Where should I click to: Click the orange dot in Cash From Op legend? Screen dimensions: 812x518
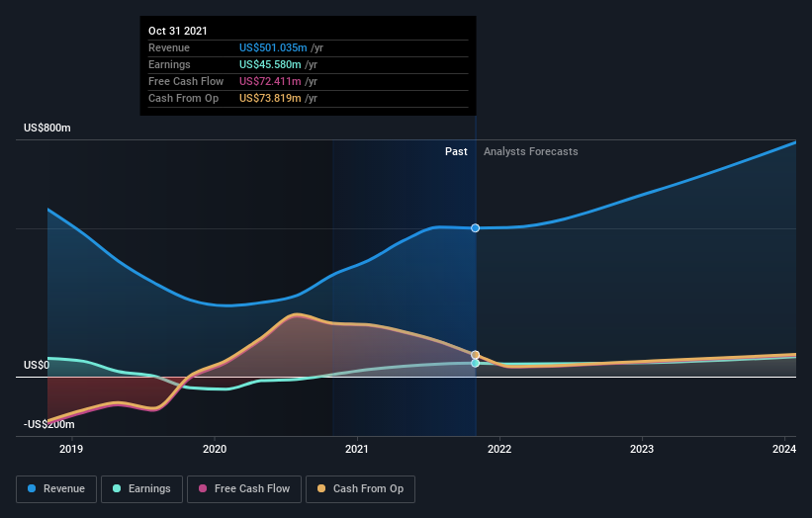pyautogui.click(x=321, y=488)
